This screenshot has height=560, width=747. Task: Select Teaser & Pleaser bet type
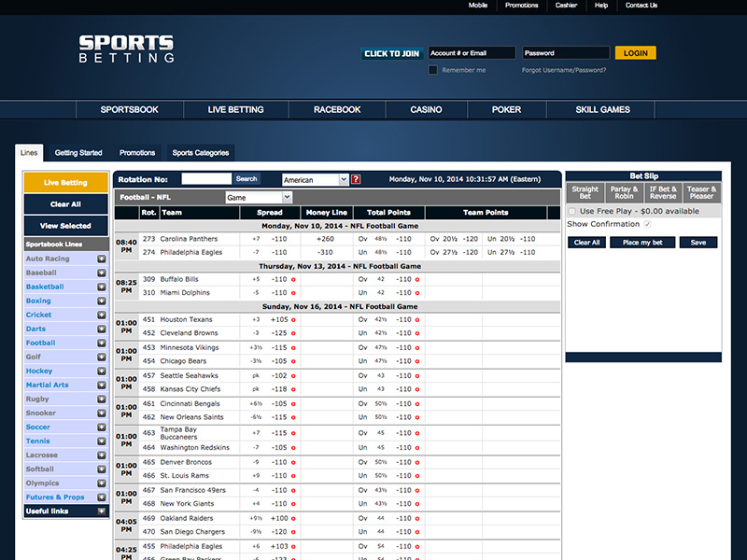coord(702,192)
